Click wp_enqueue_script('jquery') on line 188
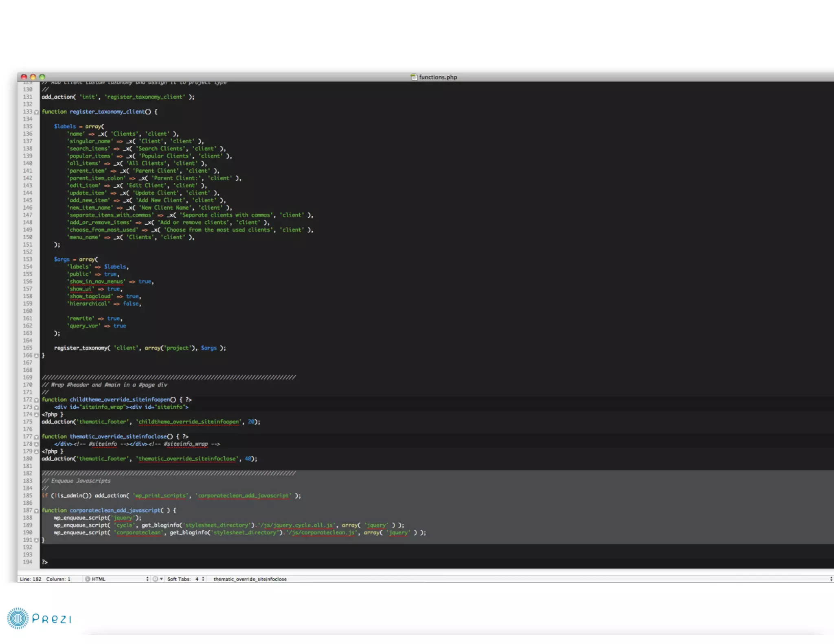834x644 pixels. point(97,518)
